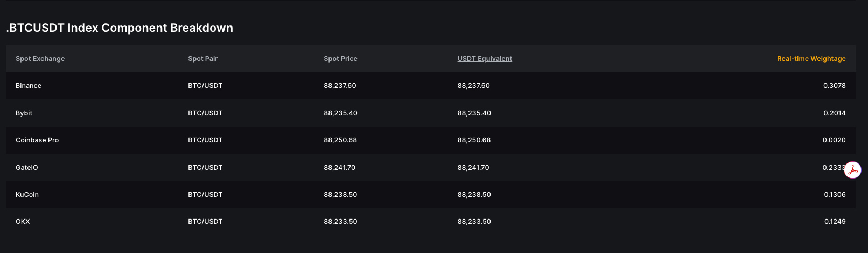
Task: Click the Spot Price column header
Action: [x=340, y=59]
